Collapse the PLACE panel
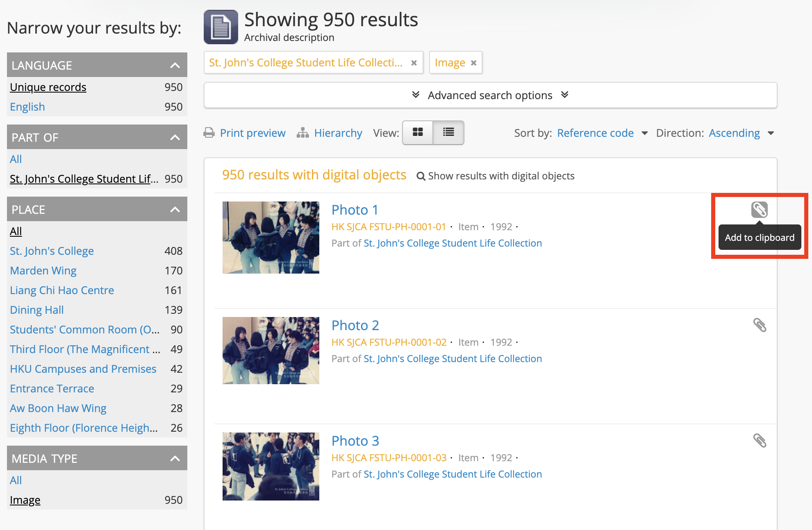 (175, 209)
